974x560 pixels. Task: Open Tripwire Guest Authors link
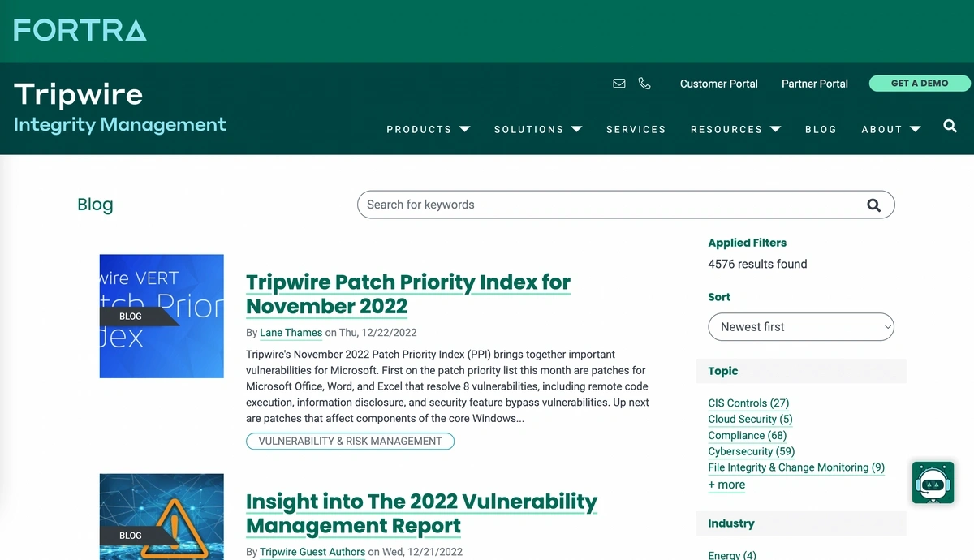click(x=312, y=552)
